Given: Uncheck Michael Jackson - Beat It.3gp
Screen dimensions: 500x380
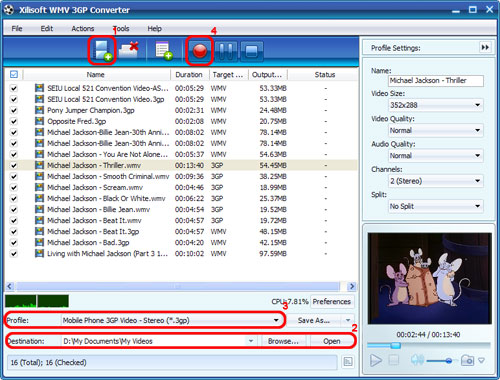Looking at the screenshot, I should 14,231.
